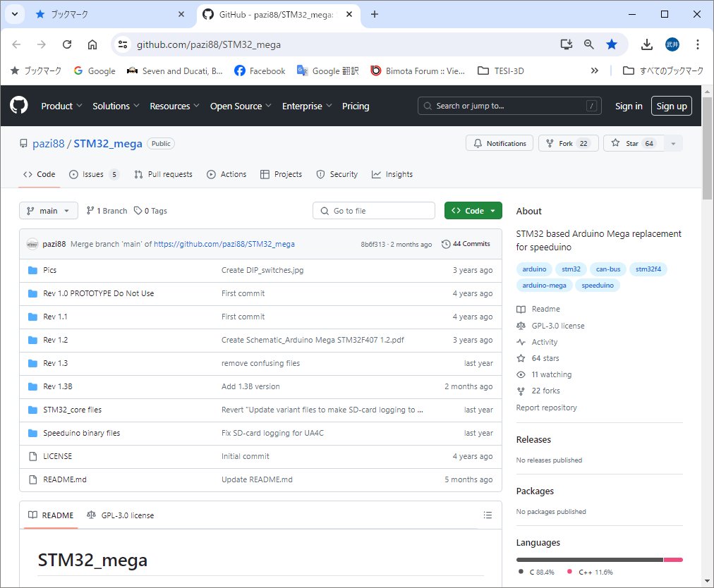Click the Sign up button
This screenshot has width=714, height=588.
(x=671, y=106)
